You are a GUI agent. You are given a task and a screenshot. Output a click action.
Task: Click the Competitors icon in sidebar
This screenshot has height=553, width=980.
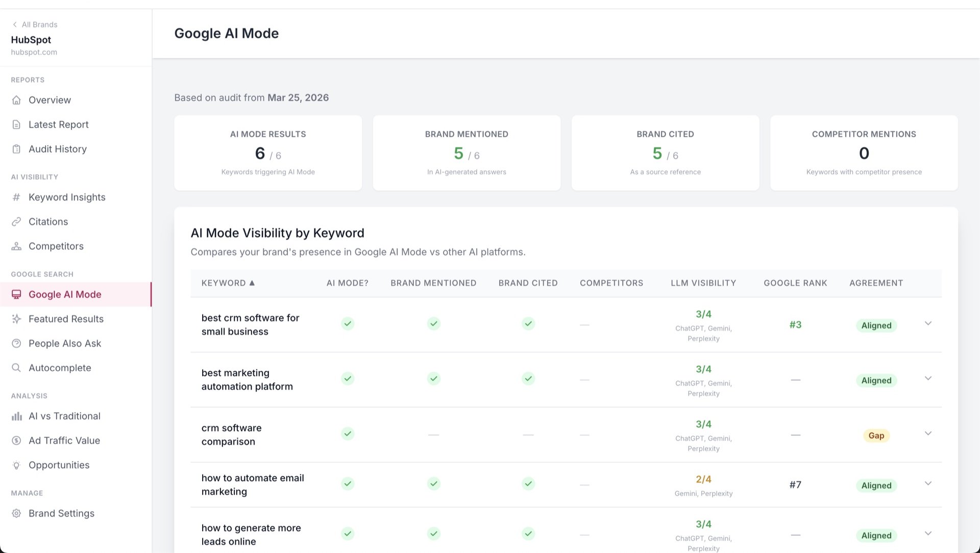[16, 246]
